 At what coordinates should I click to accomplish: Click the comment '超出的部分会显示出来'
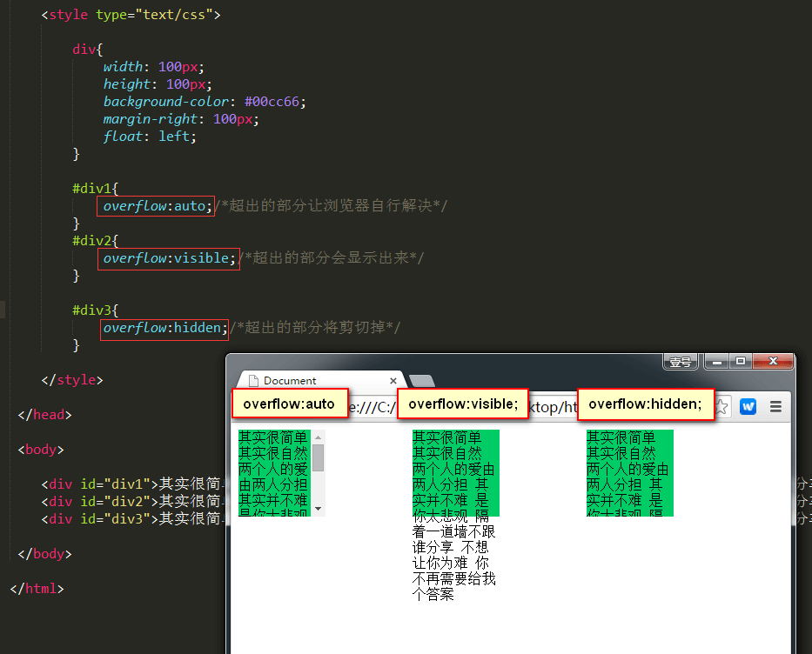tap(331, 257)
